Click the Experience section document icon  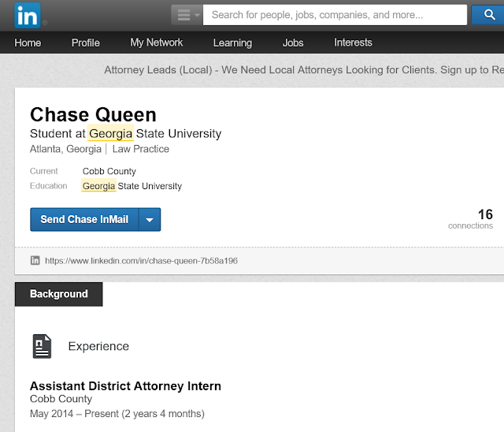click(42, 346)
